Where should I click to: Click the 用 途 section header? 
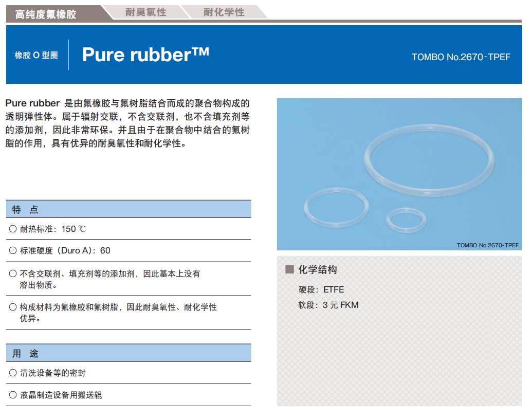pos(129,353)
